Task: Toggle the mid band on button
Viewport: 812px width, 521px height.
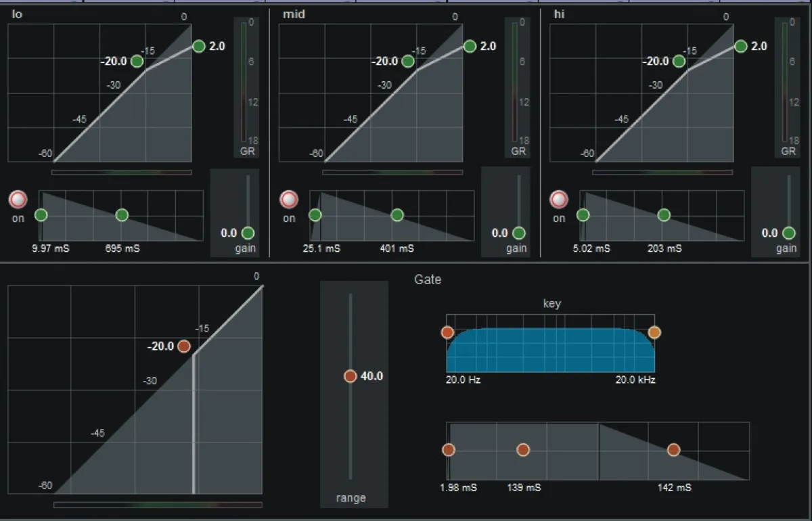Action: 290,200
